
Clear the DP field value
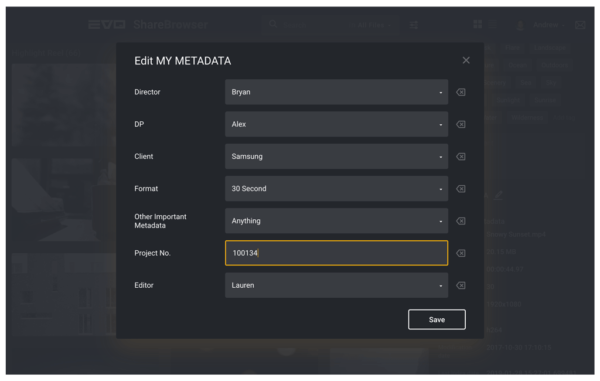[461, 124]
